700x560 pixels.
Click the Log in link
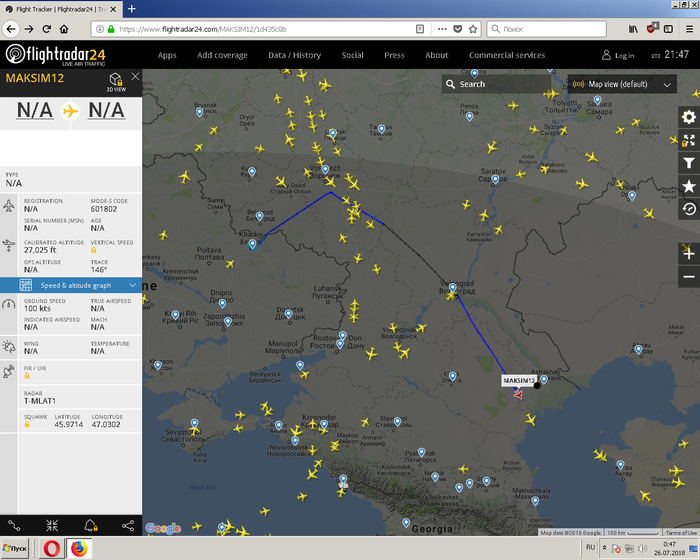[x=618, y=55]
